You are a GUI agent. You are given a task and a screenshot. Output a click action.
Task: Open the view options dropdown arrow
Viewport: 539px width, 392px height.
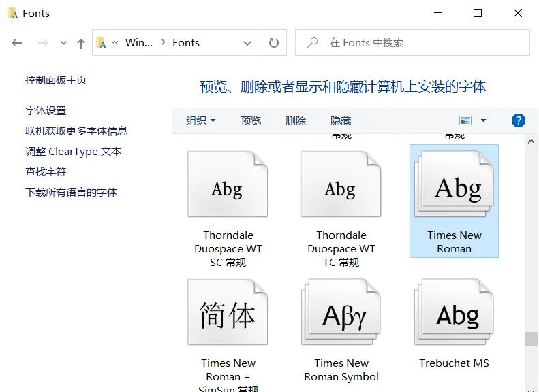click(x=483, y=120)
